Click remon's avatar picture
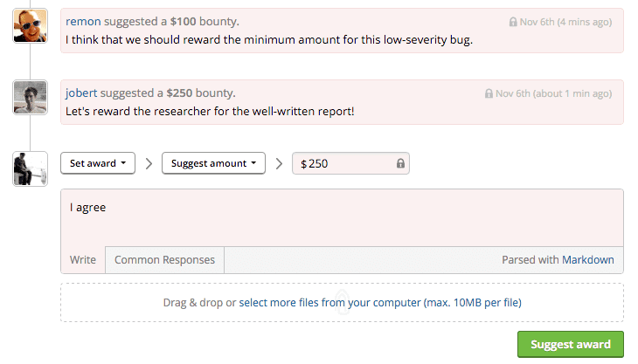The image size is (638, 364). pyautogui.click(x=31, y=25)
